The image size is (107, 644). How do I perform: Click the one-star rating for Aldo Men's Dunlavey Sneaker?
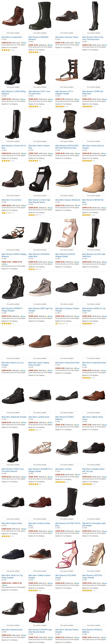pos(60,324)
